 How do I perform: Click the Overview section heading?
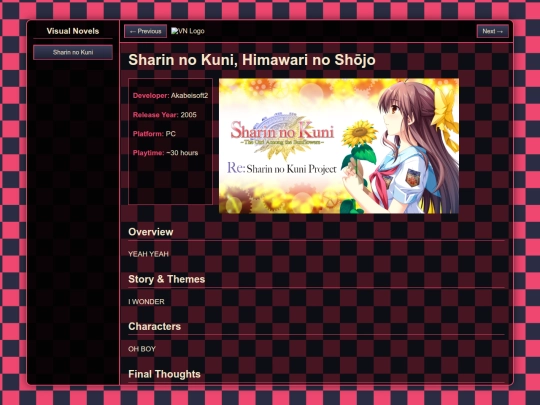tap(150, 232)
